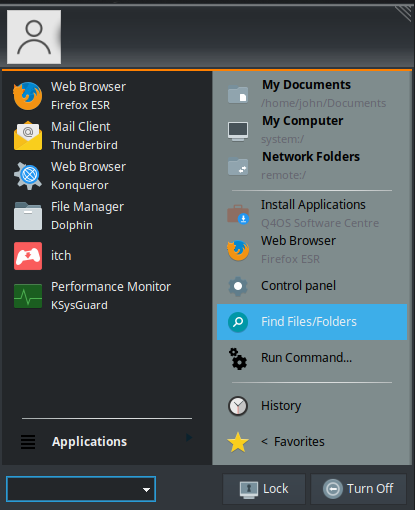Click the 'KSysGuard' label

coord(79,306)
